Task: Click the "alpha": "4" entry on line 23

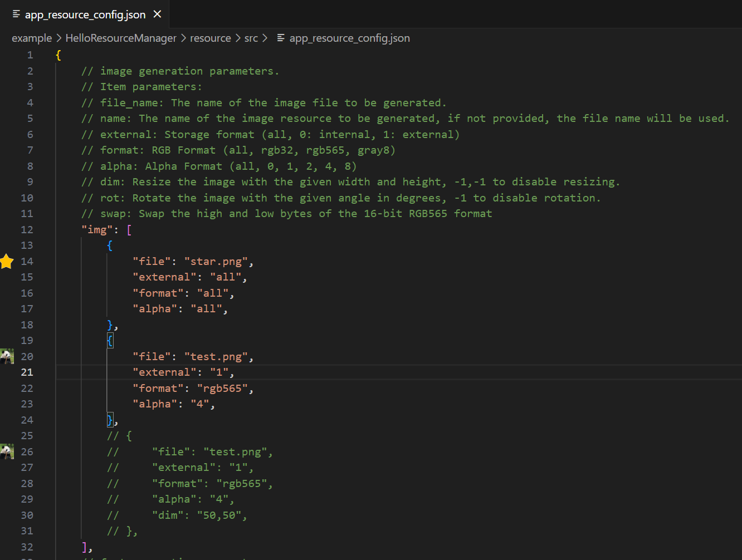Action: tap(174, 404)
